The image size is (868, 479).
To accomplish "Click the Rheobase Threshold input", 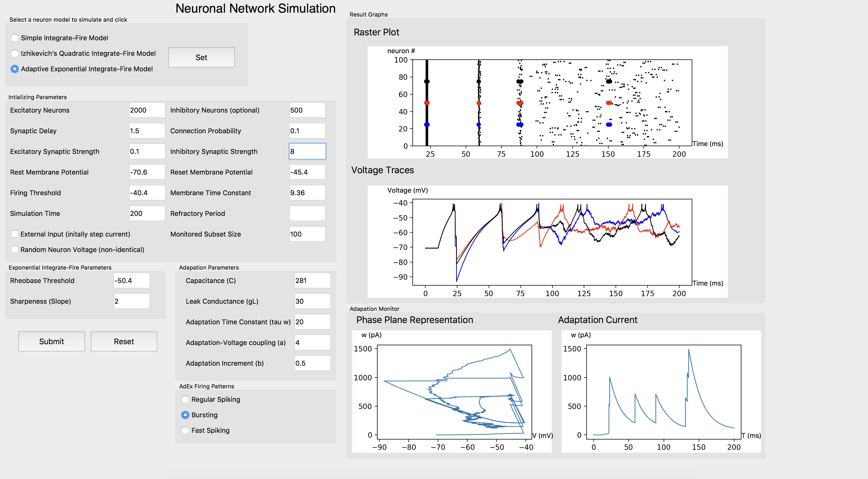I will (x=132, y=280).
